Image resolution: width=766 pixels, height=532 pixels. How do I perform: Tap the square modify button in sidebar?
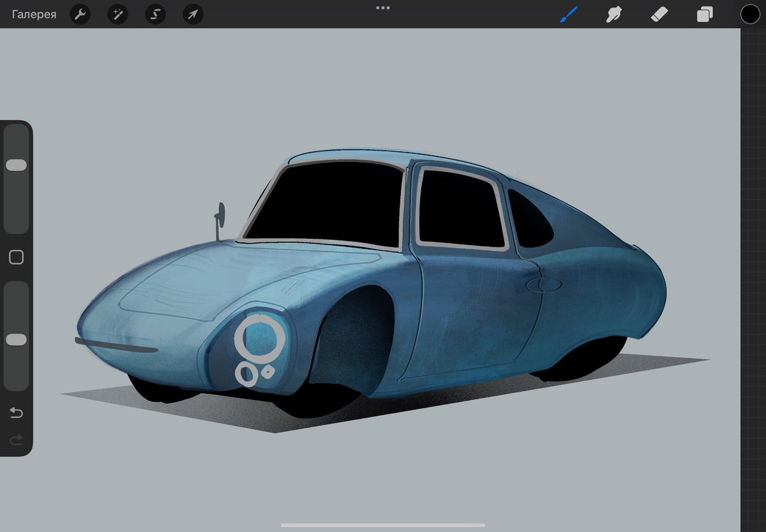coord(16,257)
